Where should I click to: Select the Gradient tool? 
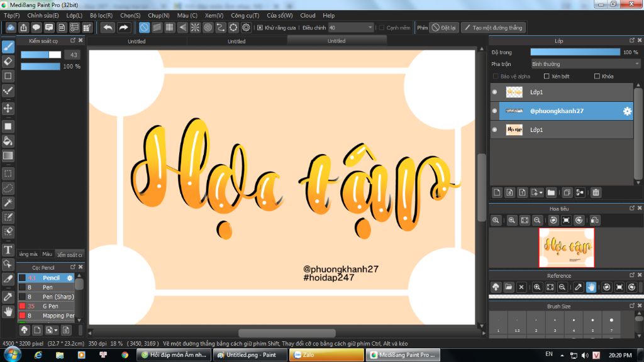coord(8,156)
